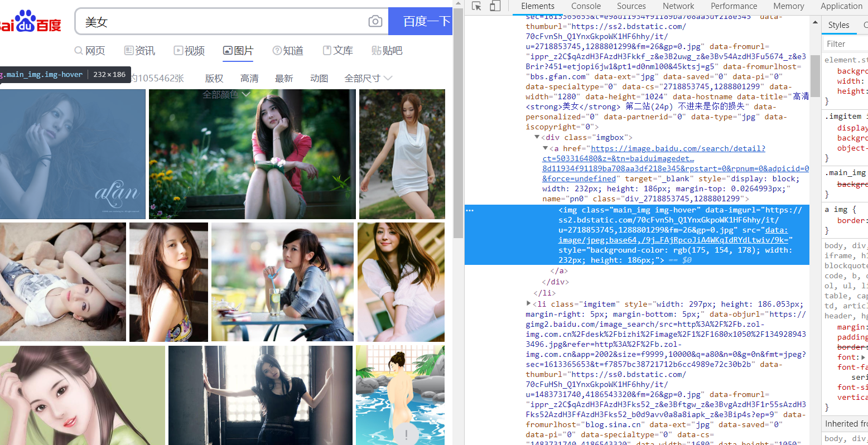This screenshot has width=868, height=445.
Task: Click the data:image/jpeg;base64 src link
Action: 674,235
